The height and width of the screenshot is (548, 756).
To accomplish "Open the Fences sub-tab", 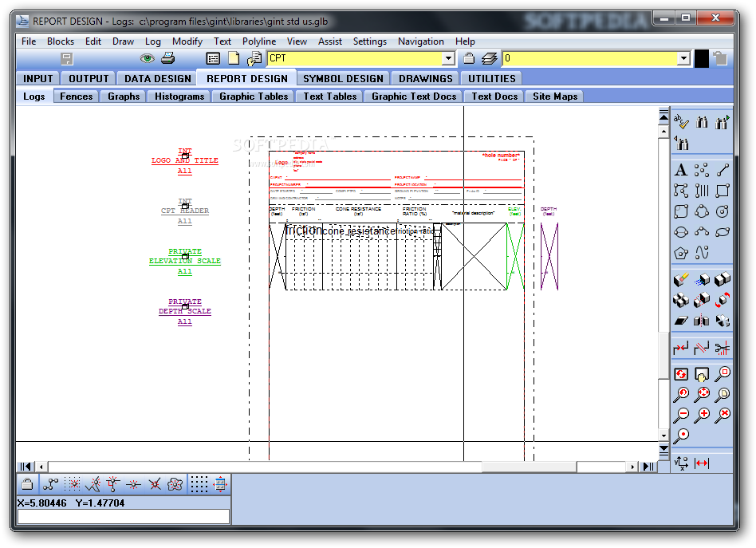I will [x=77, y=97].
